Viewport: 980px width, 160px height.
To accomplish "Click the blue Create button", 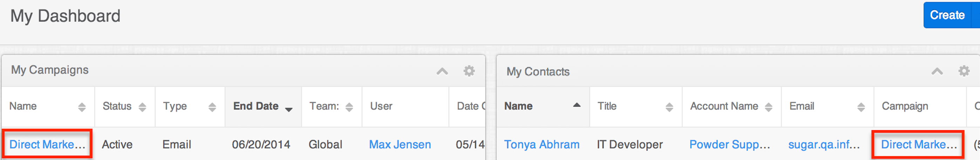I will [947, 15].
